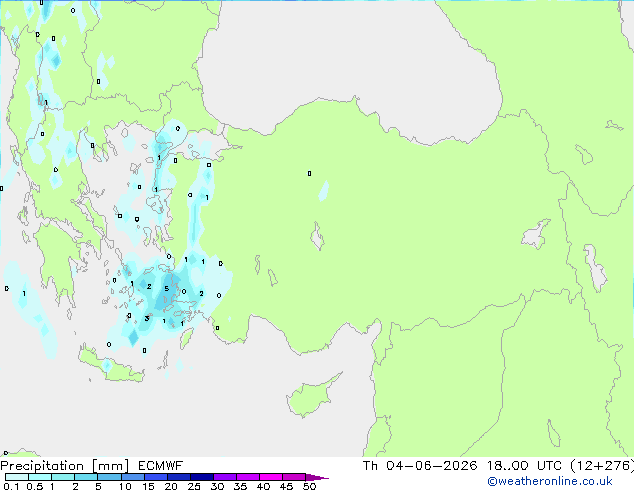This screenshot has width=634, height=490.
Task: Click the legend label '30'
Action: coord(217,486)
